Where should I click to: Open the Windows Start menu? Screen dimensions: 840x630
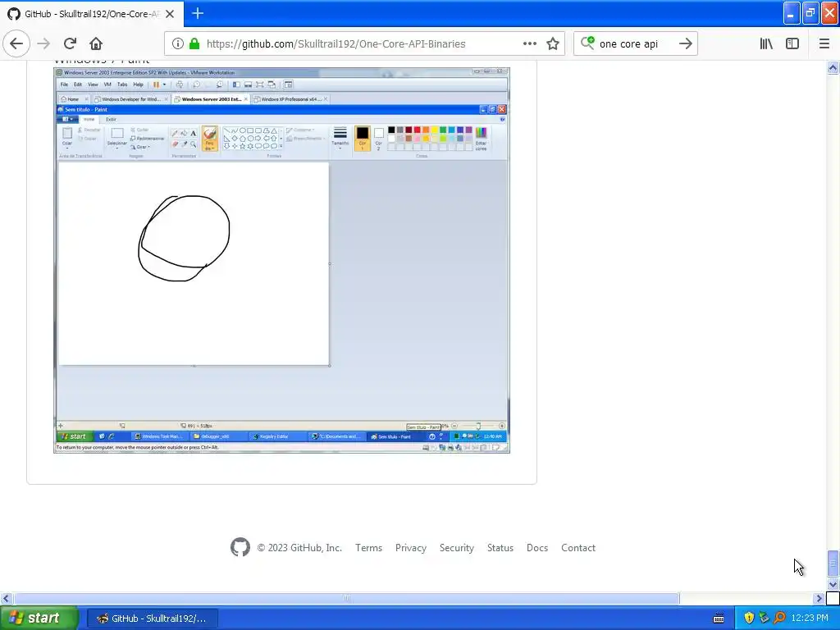39,618
